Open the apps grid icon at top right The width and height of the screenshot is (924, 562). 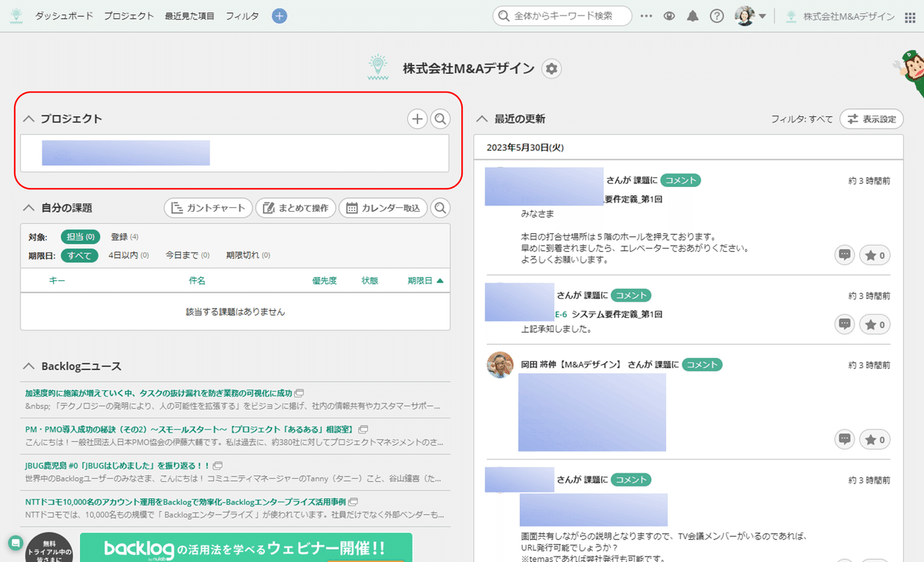[909, 16]
